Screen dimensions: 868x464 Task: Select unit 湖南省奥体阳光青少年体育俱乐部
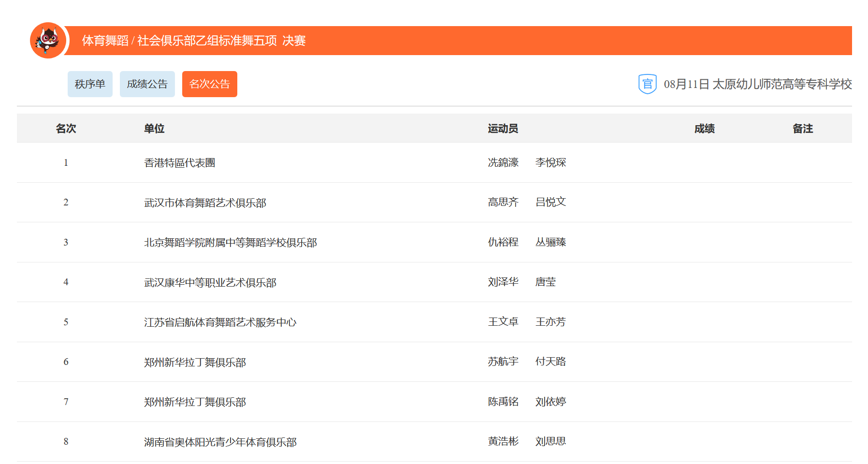tap(220, 442)
